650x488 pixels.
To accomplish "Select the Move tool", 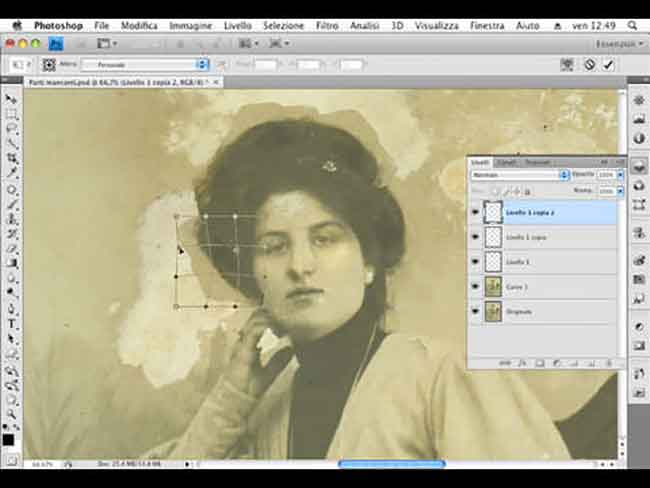I will (11, 100).
